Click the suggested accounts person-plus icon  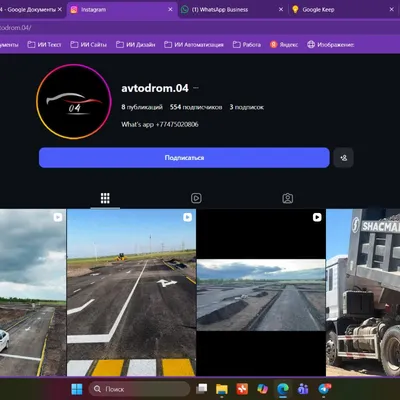click(x=344, y=158)
